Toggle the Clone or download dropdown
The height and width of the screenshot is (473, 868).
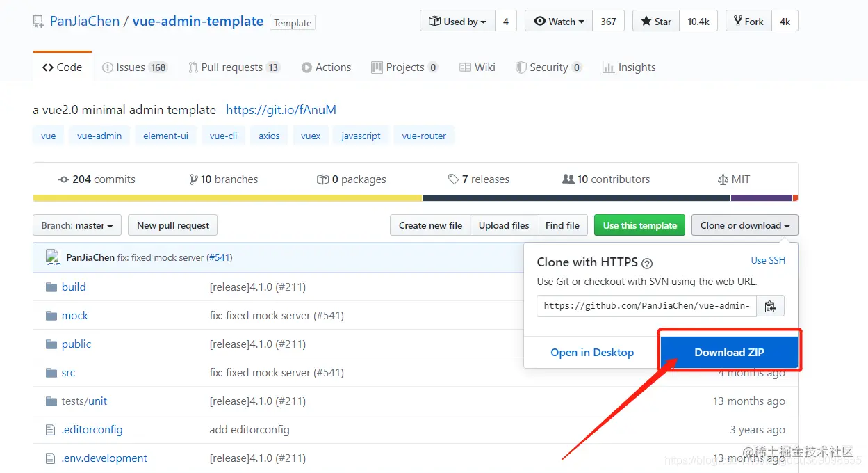pos(745,225)
